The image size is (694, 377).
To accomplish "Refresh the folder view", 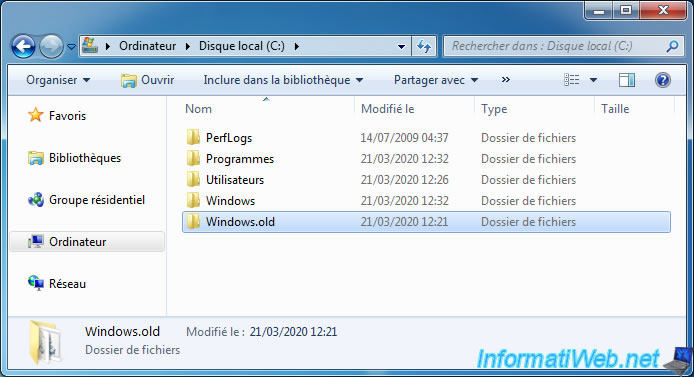I will pos(424,46).
